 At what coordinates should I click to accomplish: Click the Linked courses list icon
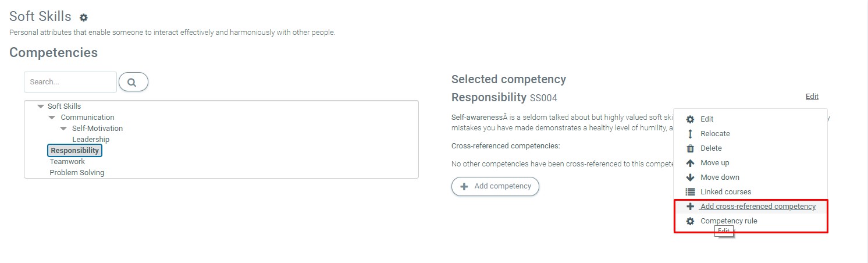[690, 192]
